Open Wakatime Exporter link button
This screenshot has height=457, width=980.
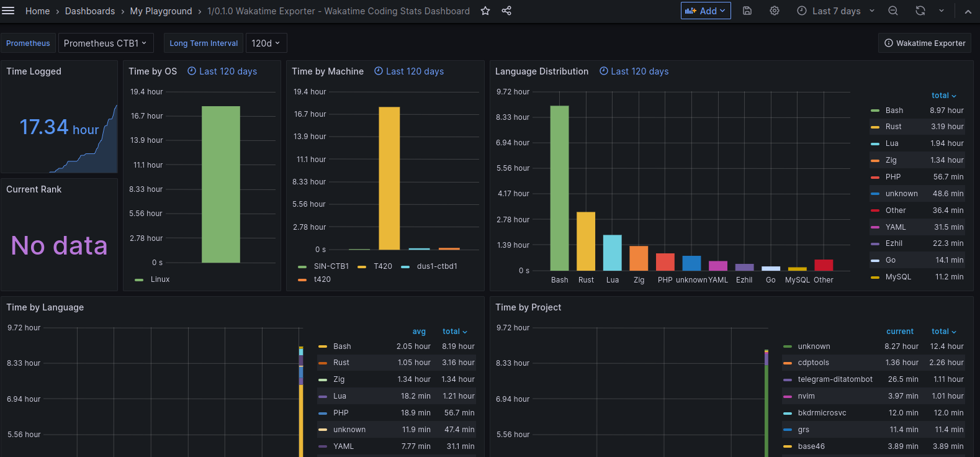pyautogui.click(x=925, y=43)
